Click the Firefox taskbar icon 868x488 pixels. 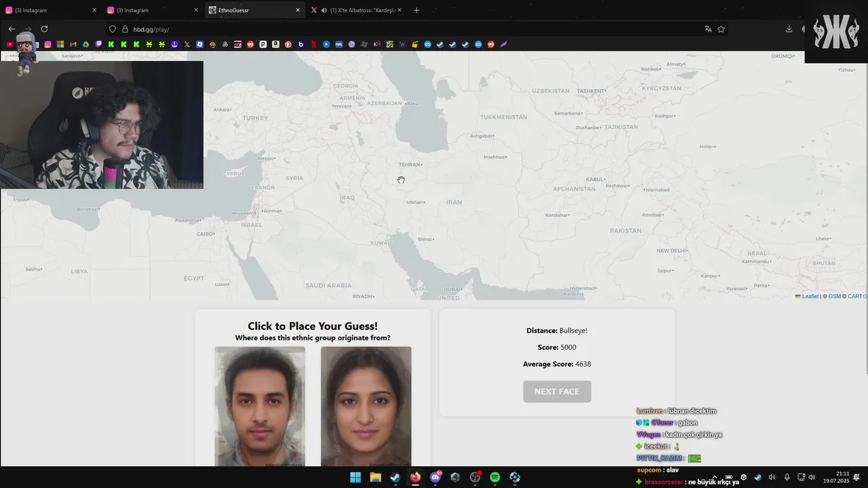coord(415,477)
